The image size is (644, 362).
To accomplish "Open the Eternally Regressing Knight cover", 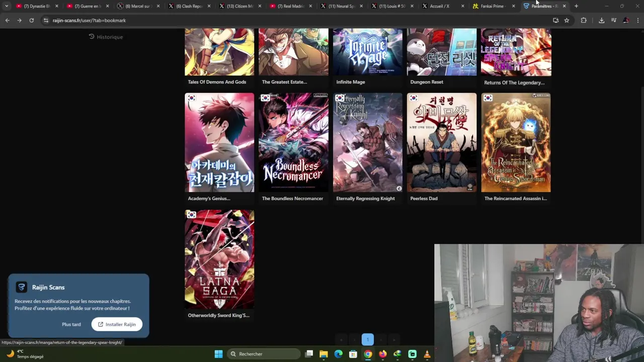I will (368, 142).
